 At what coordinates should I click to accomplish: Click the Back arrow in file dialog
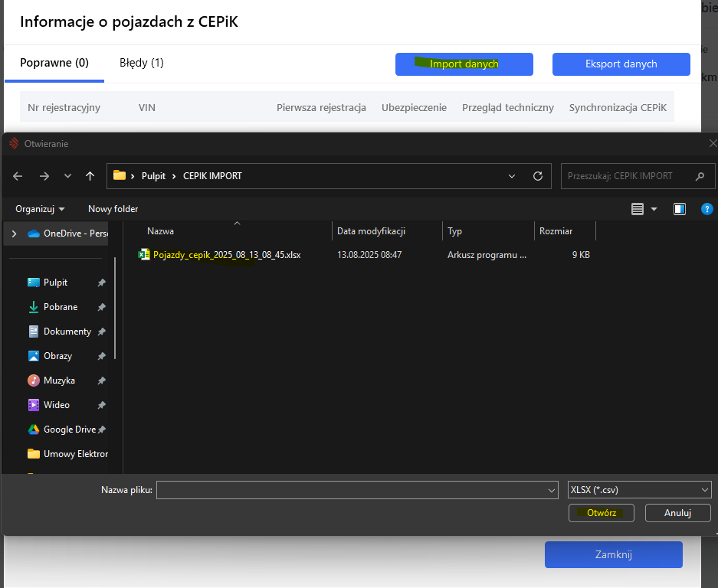click(x=18, y=176)
